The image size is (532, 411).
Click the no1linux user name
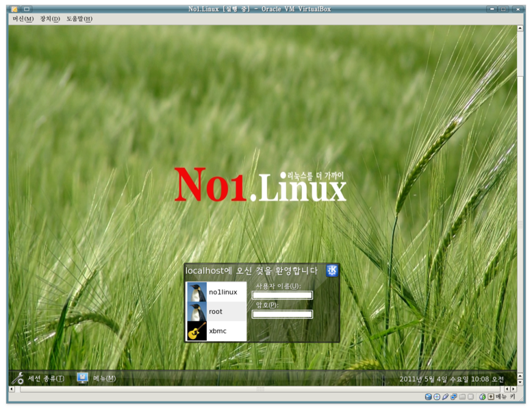[x=223, y=292]
